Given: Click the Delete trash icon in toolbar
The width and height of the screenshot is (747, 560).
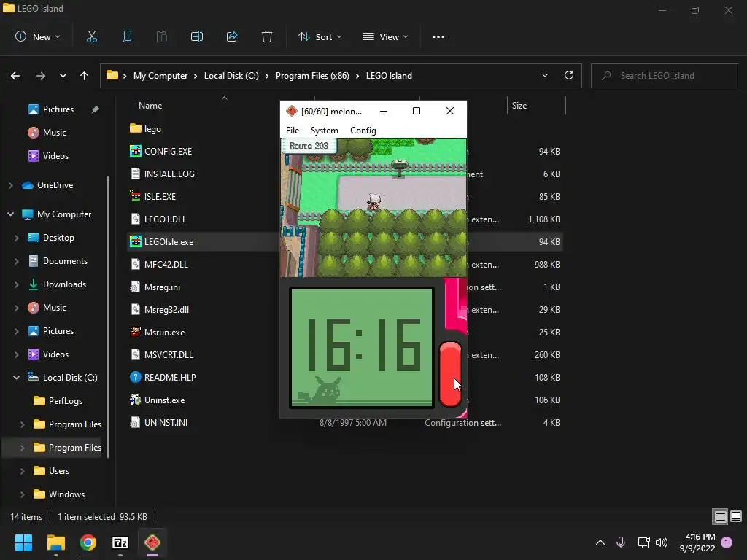Looking at the screenshot, I should pyautogui.click(x=267, y=36).
